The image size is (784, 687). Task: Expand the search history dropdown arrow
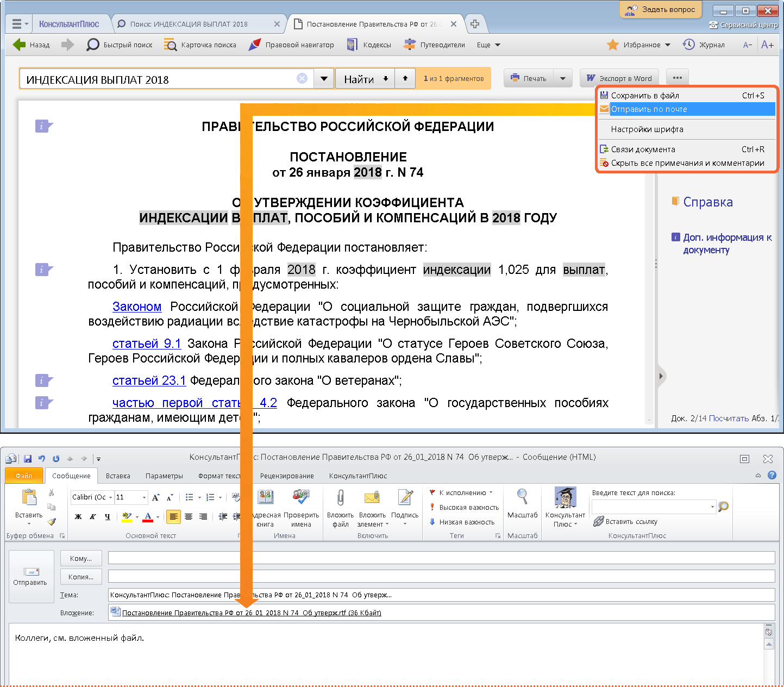click(x=324, y=79)
